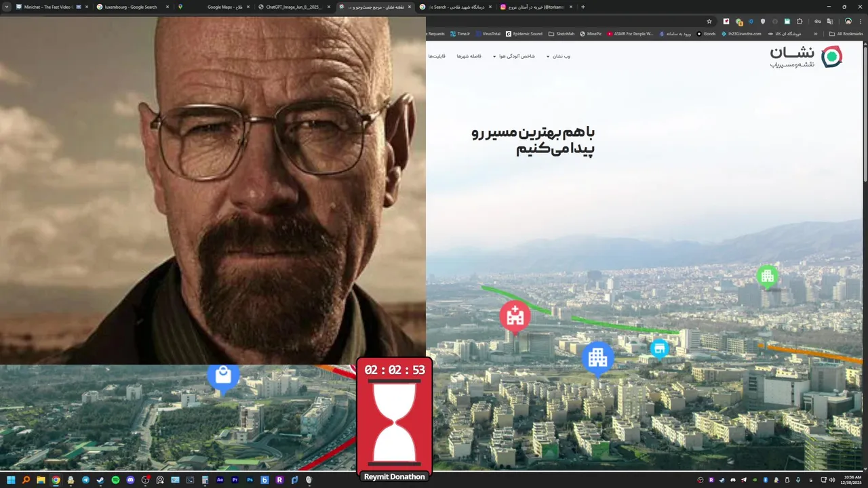Click the blue office building map pin
This screenshot has height=488, width=868.
[597, 359]
